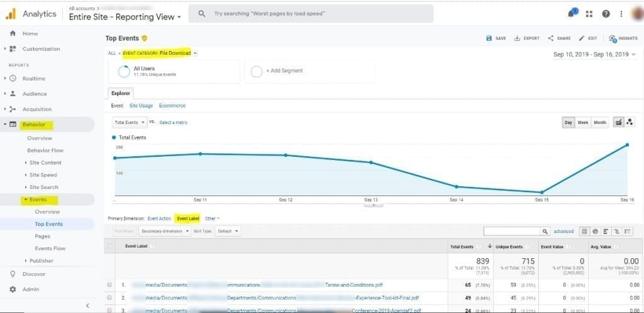Click the advanced filter link
Screen dimensions: 644x313
tap(563, 232)
